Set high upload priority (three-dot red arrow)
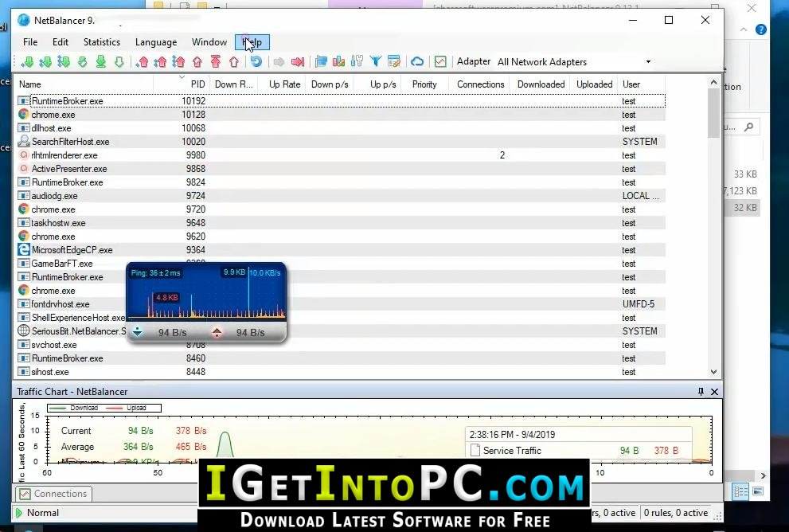This screenshot has height=532, width=789. click(178, 62)
